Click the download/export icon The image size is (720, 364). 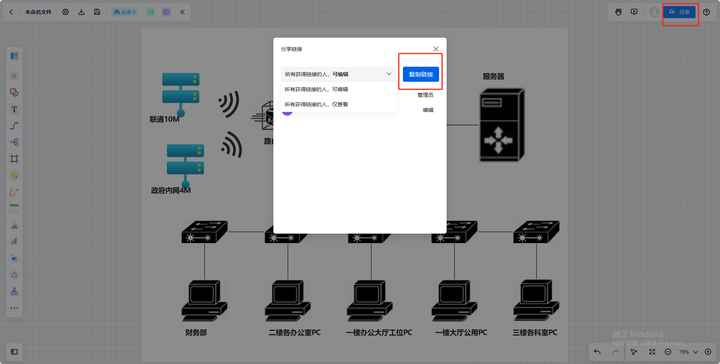coord(81,12)
